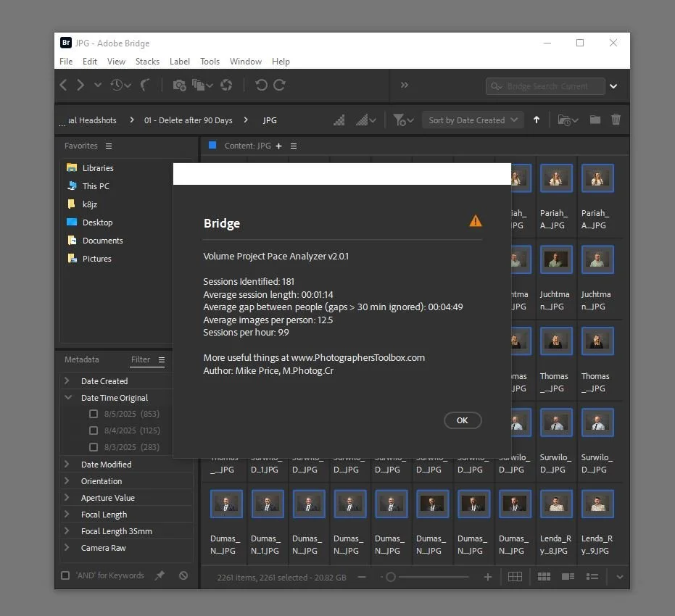Open Pictures in Favorites

pos(97,258)
